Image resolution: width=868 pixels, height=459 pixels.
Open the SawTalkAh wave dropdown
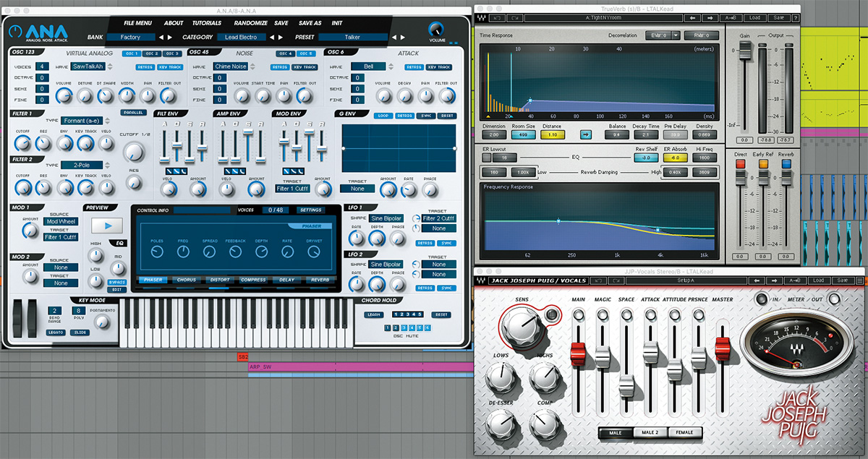(x=88, y=67)
